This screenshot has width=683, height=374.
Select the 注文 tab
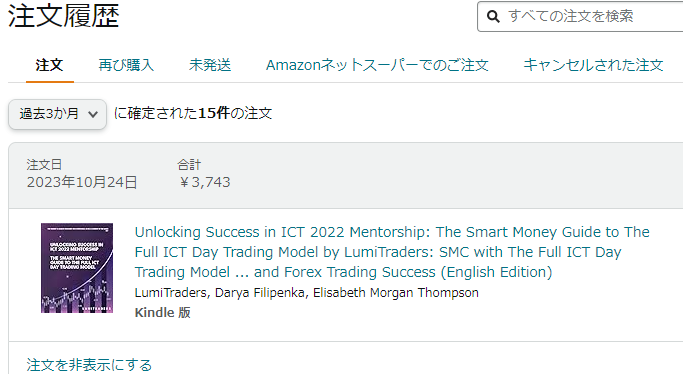pyautogui.click(x=49, y=65)
